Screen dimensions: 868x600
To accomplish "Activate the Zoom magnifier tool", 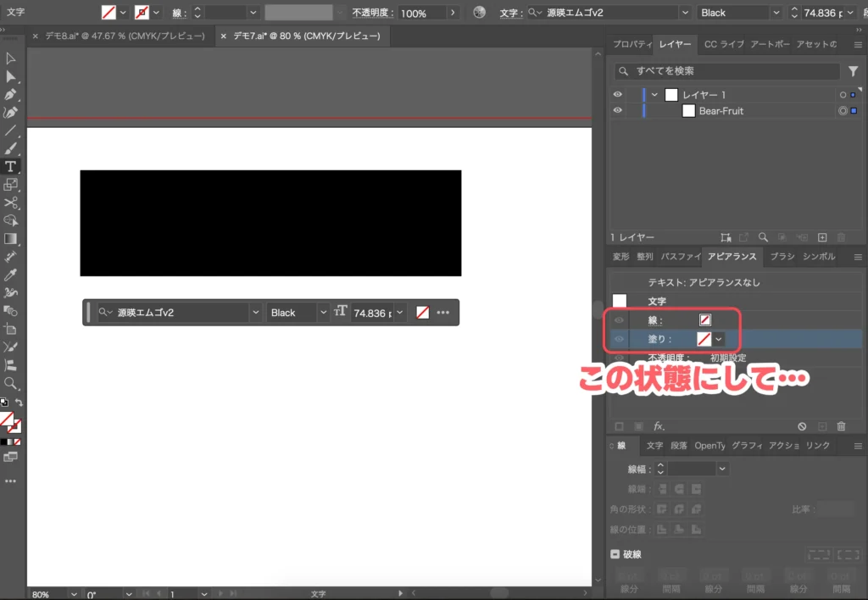I will point(11,383).
